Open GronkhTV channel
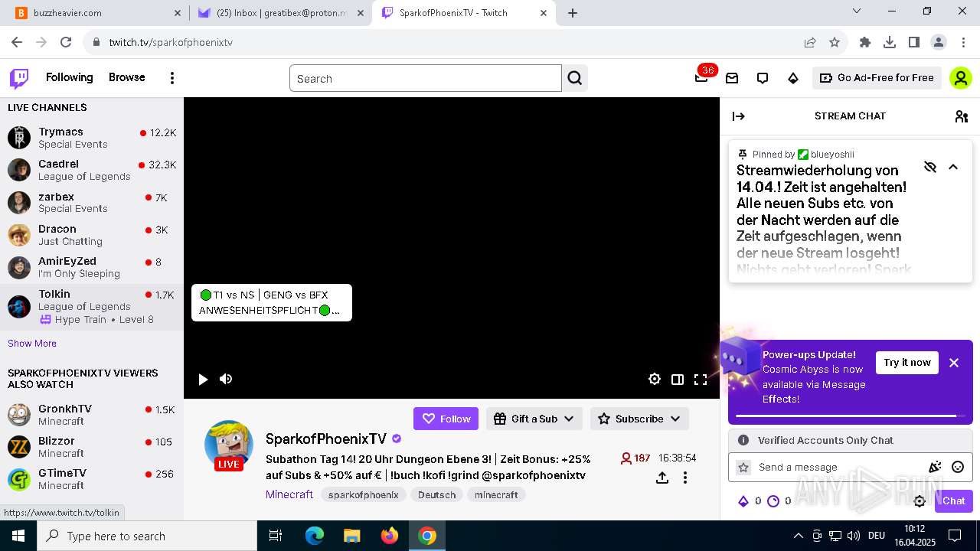Viewport: 980px width, 551px height. pos(92,415)
